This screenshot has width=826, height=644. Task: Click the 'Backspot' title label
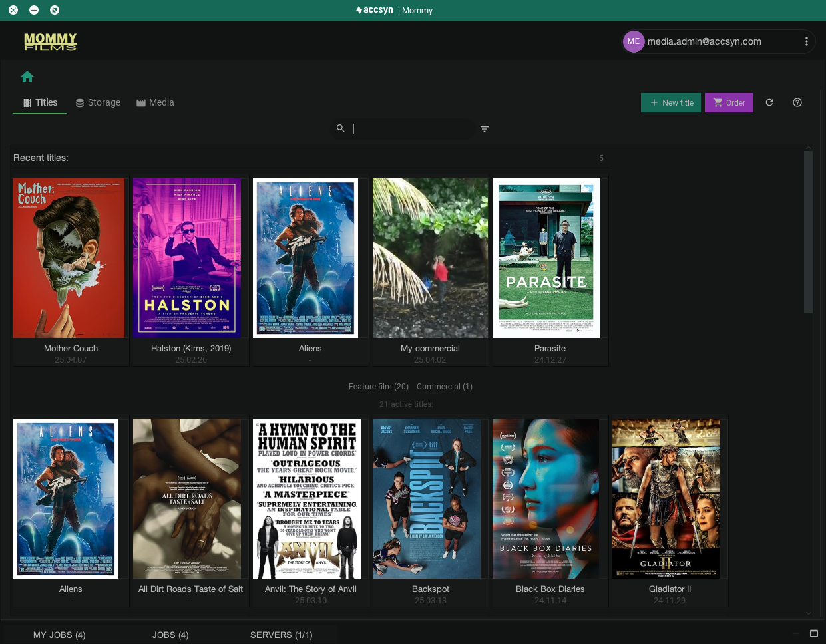pos(430,589)
